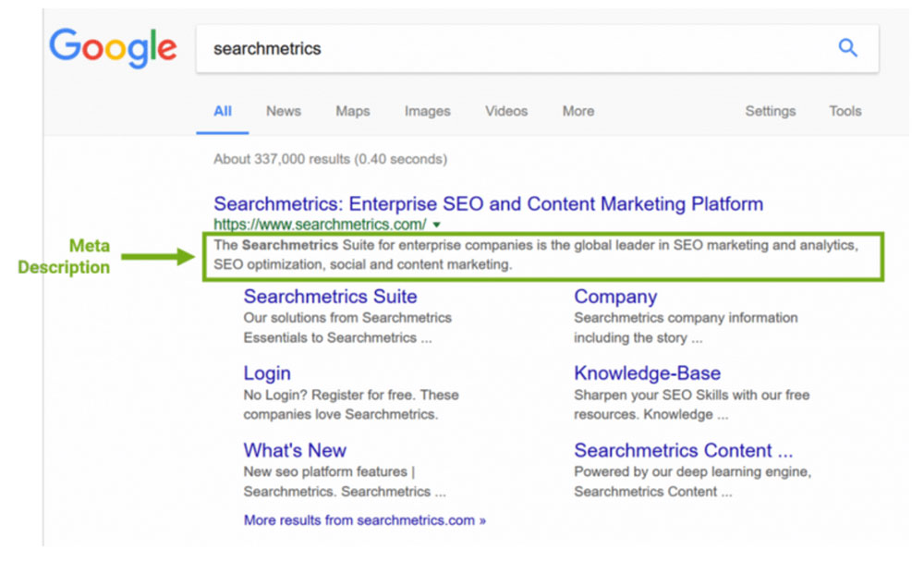The image size is (924, 561).
Task: Click the Google logo
Action: pyautogui.click(x=113, y=48)
